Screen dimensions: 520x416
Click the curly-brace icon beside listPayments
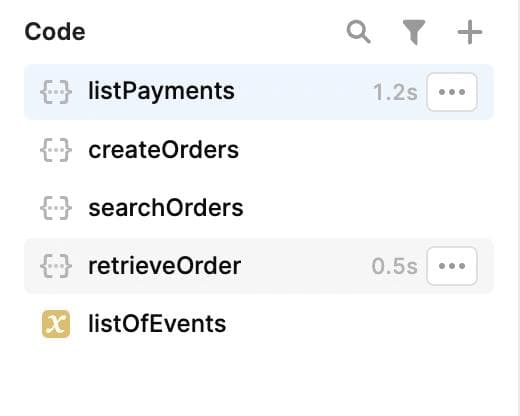(56, 92)
